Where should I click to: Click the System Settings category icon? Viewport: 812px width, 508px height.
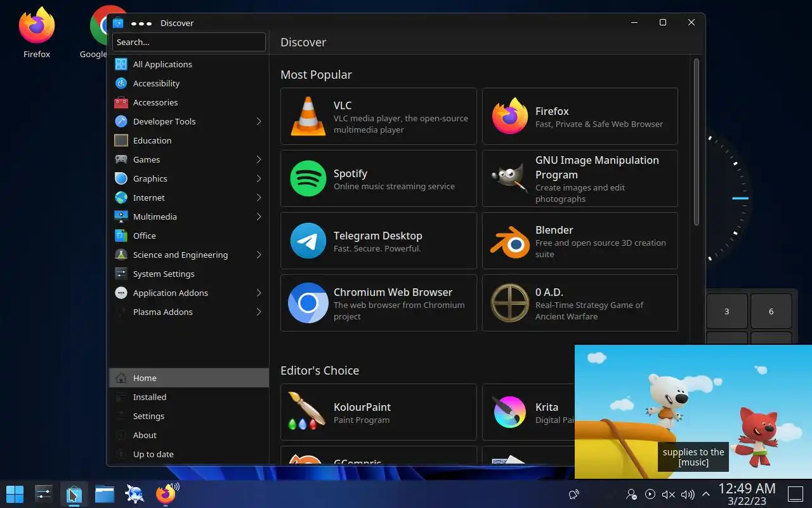point(121,274)
